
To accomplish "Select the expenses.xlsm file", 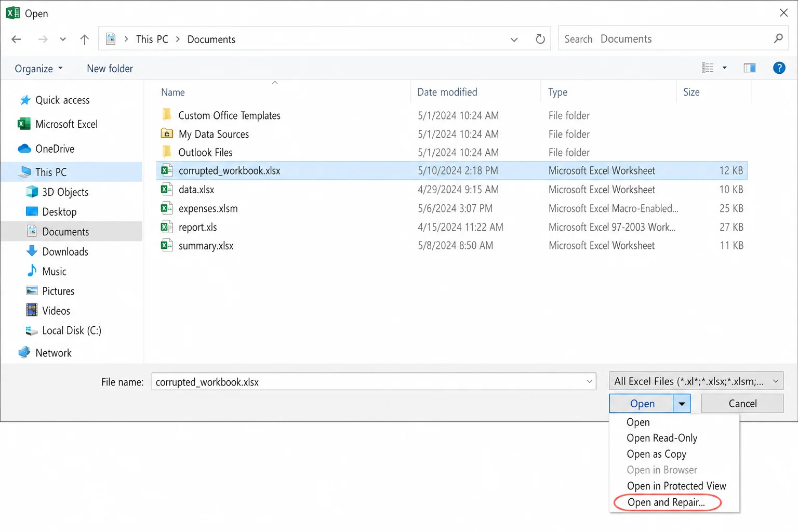I will click(208, 208).
